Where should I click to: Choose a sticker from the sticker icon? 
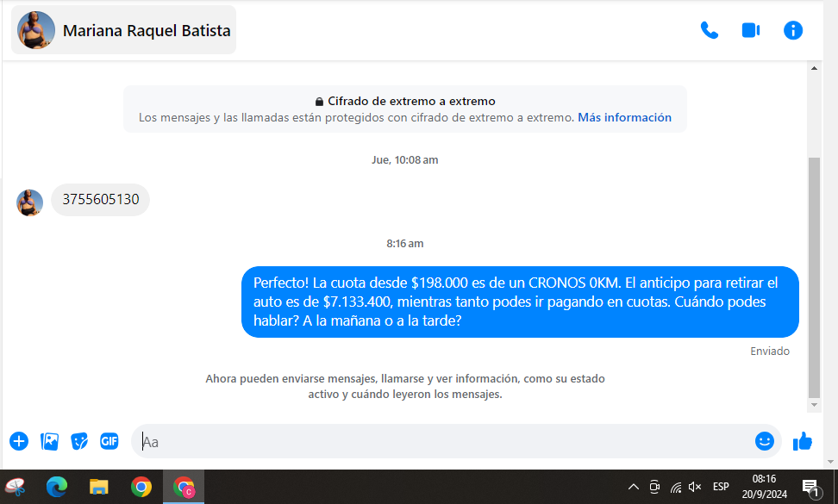coord(79,441)
